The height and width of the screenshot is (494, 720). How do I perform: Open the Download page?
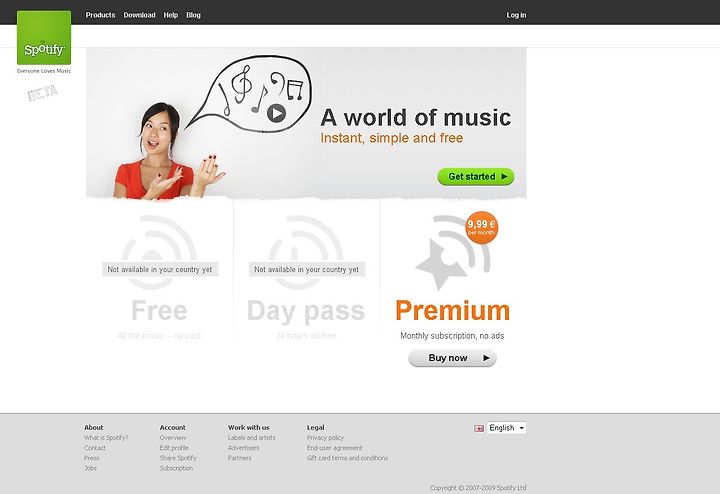click(139, 15)
